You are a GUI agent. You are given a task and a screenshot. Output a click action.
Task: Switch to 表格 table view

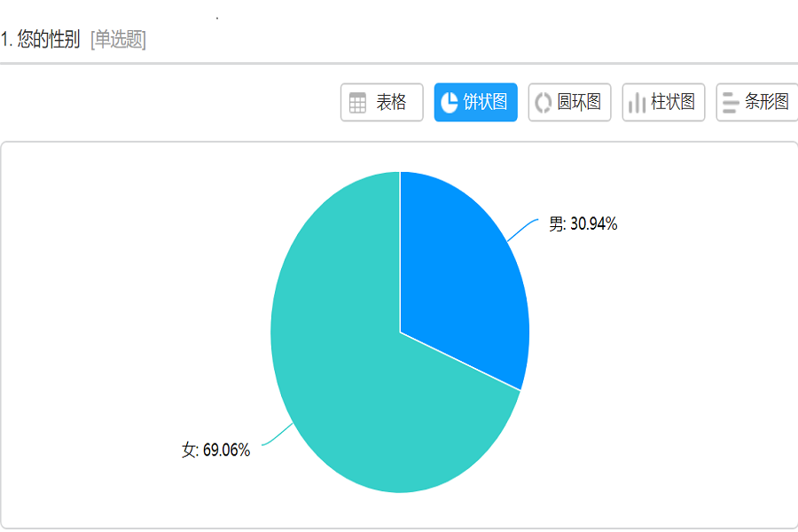(381, 102)
